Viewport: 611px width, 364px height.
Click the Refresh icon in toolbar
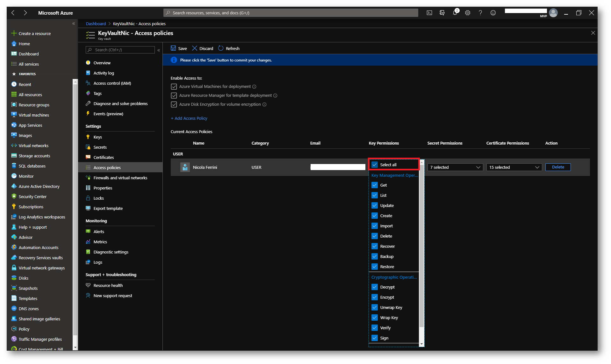click(221, 48)
